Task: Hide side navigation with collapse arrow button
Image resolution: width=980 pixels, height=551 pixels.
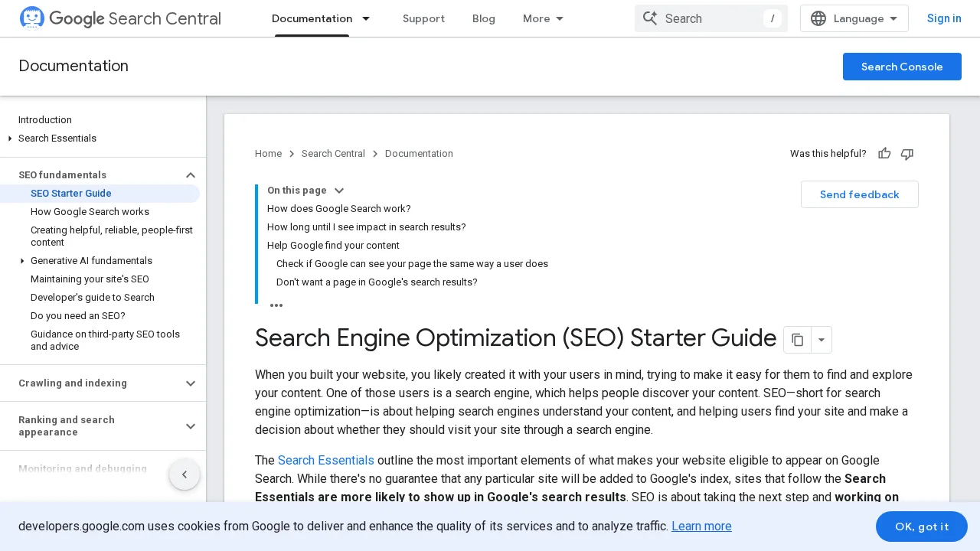Action: 185,474
